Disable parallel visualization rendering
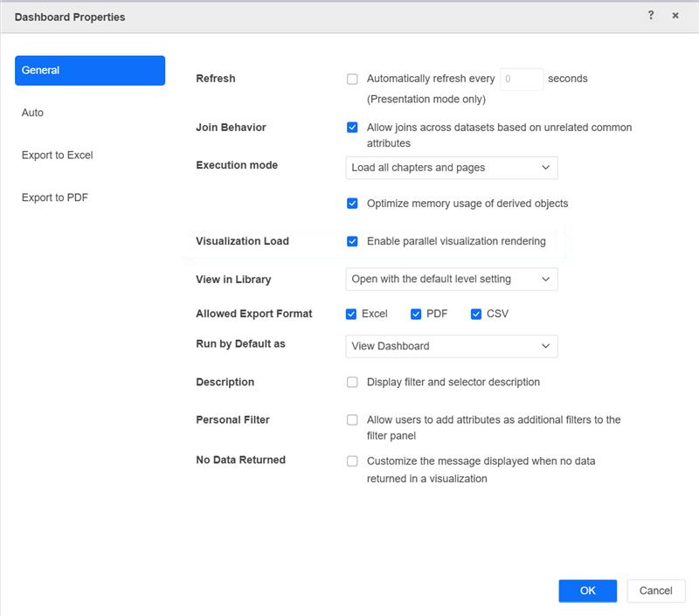 [x=352, y=241]
